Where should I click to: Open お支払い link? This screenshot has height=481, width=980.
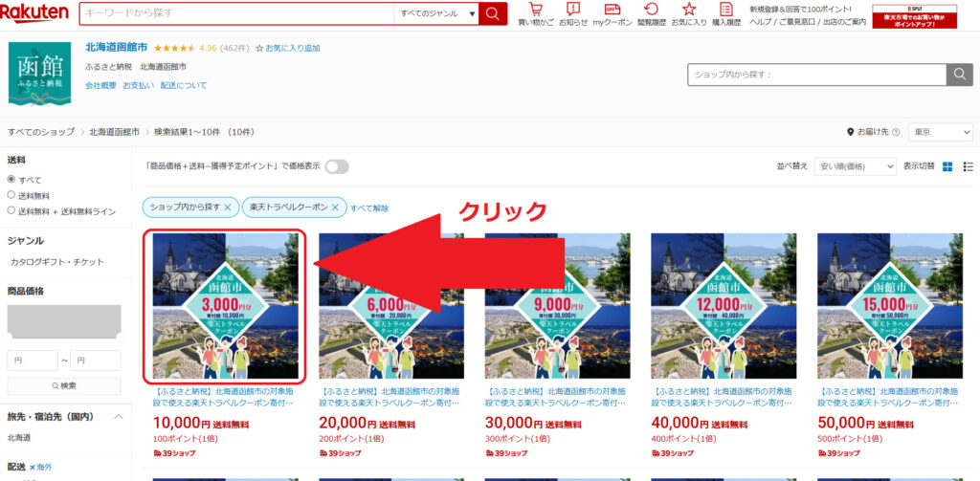(138, 85)
